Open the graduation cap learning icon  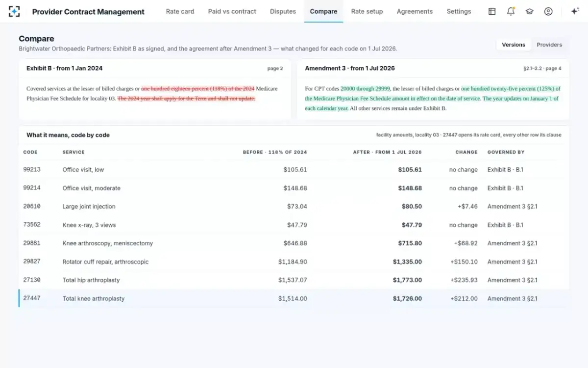[x=529, y=11]
